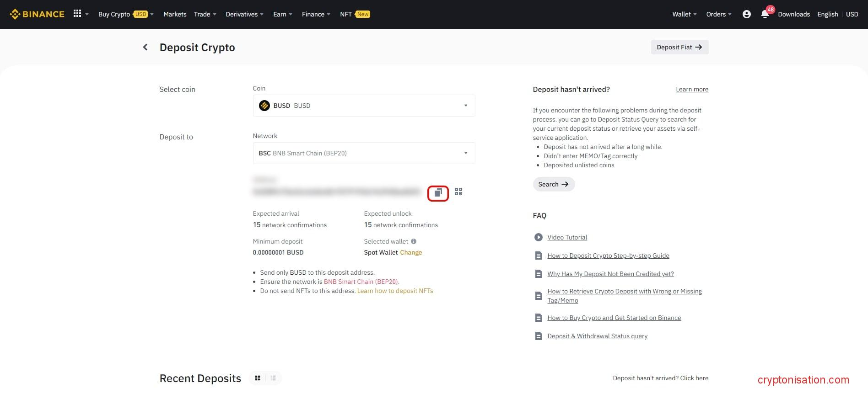The height and width of the screenshot is (394, 868).
Task: Open the apps grid menu icon
Action: pyautogui.click(x=77, y=14)
